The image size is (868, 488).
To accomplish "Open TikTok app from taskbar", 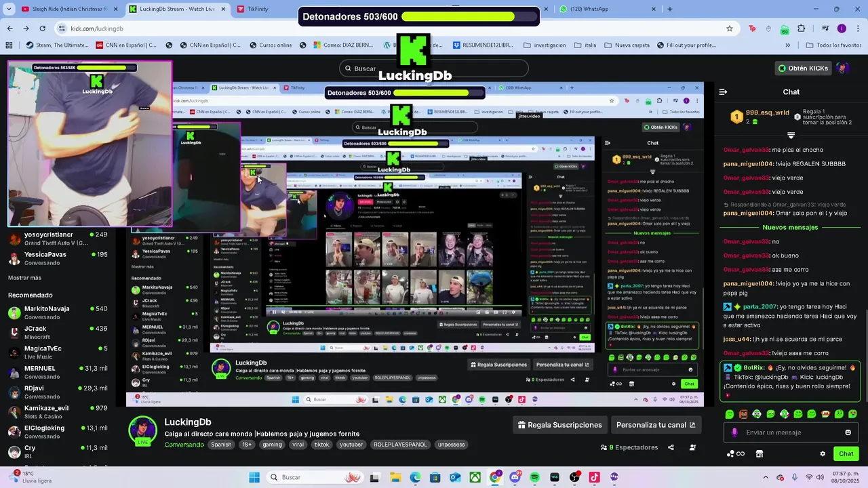I will pyautogui.click(x=594, y=477).
